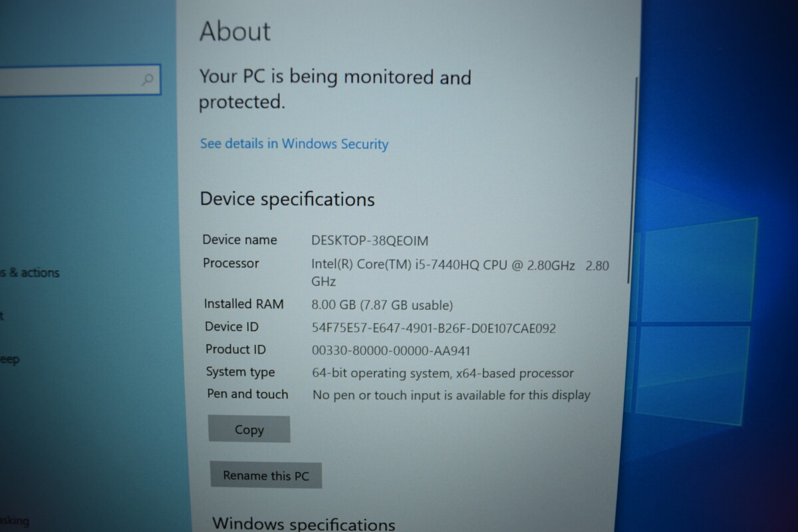Click the 'Installed RAM' label
798x532 pixels.
pyautogui.click(x=243, y=304)
